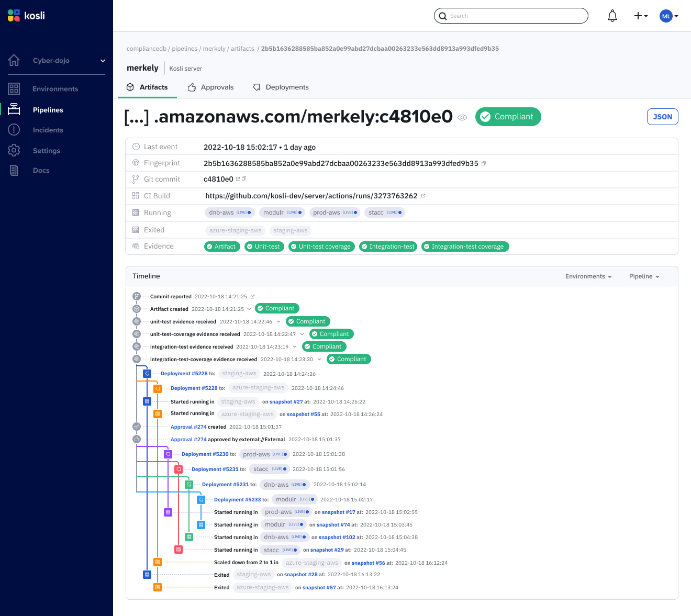This screenshot has width=691, height=616.
Task: Click the Artifact created timeline icon
Action: point(137,309)
